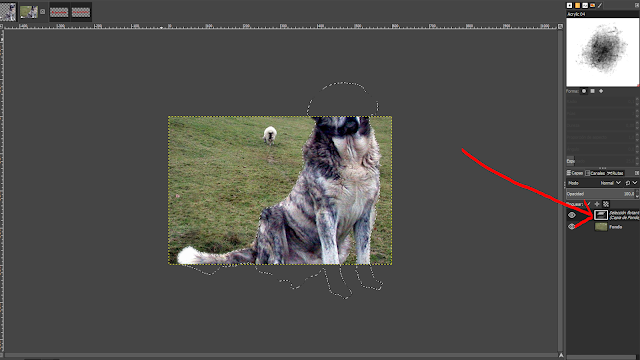Toggle the lock pixels brush icon

588,204
